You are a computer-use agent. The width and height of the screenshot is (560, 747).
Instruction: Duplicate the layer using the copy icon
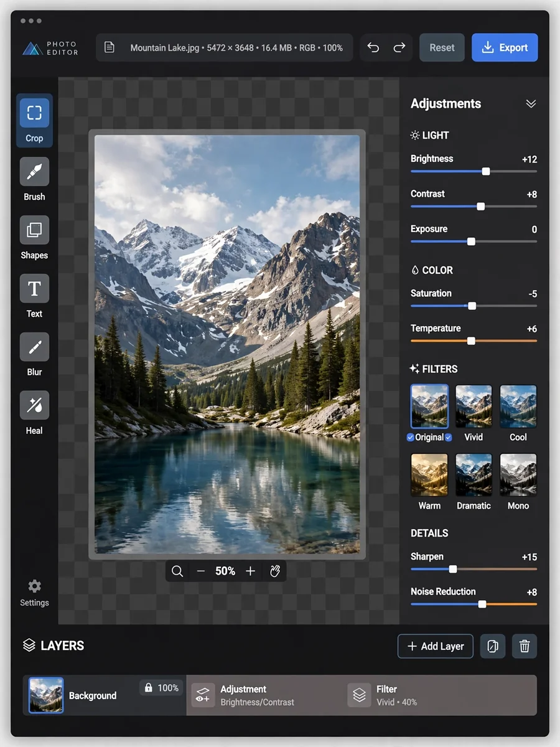tap(493, 646)
